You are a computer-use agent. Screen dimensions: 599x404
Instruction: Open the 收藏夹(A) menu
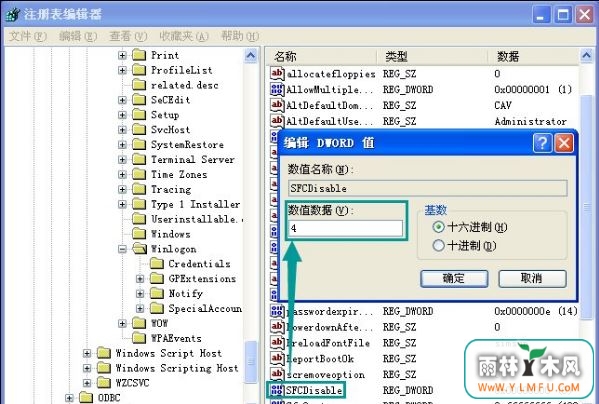(184, 36)
